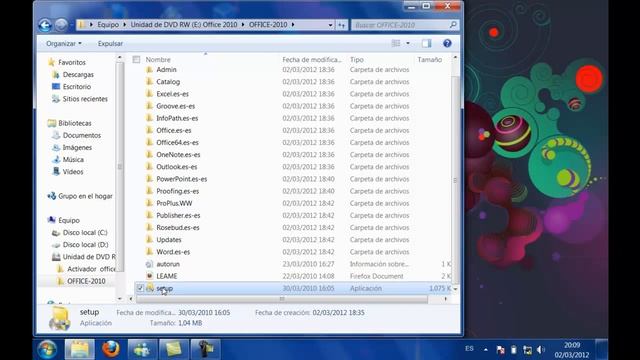Screen dimensions: 640x360
Task: Open the Start menu orb
Action: tap(47, 350)
